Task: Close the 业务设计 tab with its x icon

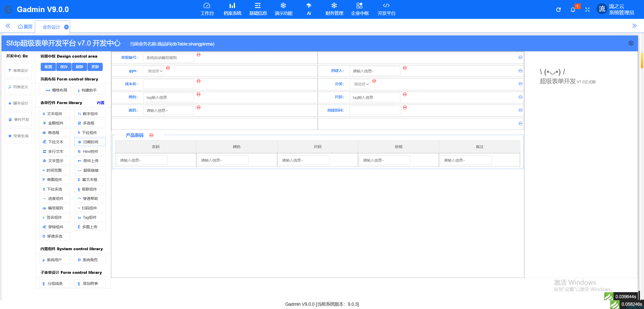Action: [x=66, y=27]
